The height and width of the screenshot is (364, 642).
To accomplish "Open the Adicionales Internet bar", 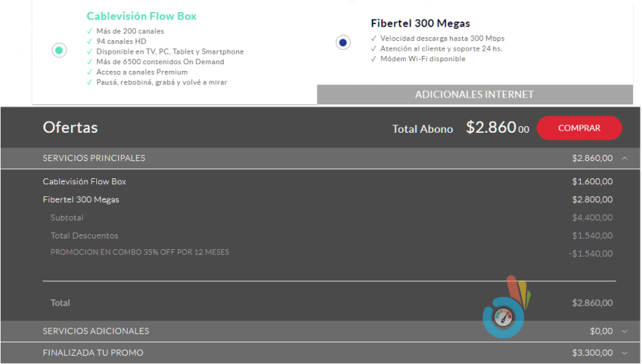I will (x=474, y=95).
